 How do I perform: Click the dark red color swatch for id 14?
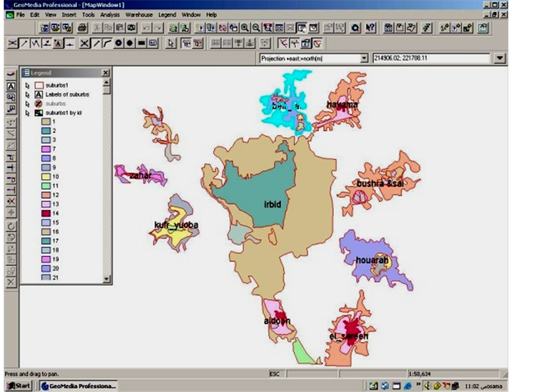[x=46, y=213]
